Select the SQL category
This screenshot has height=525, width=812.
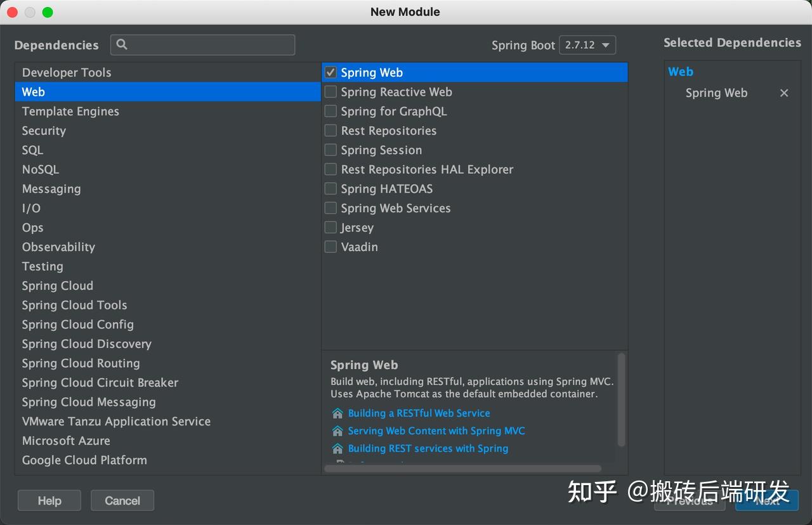(x=32, y=150)
